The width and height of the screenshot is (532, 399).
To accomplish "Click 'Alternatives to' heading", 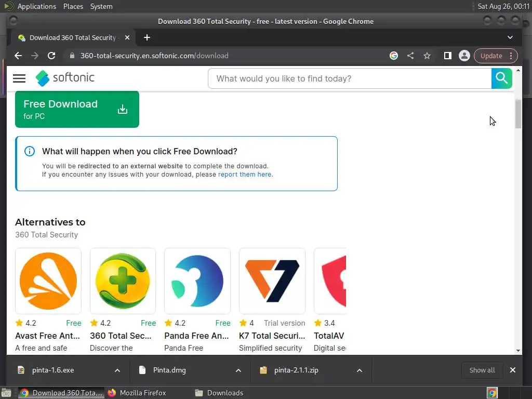I will point(50,222).
